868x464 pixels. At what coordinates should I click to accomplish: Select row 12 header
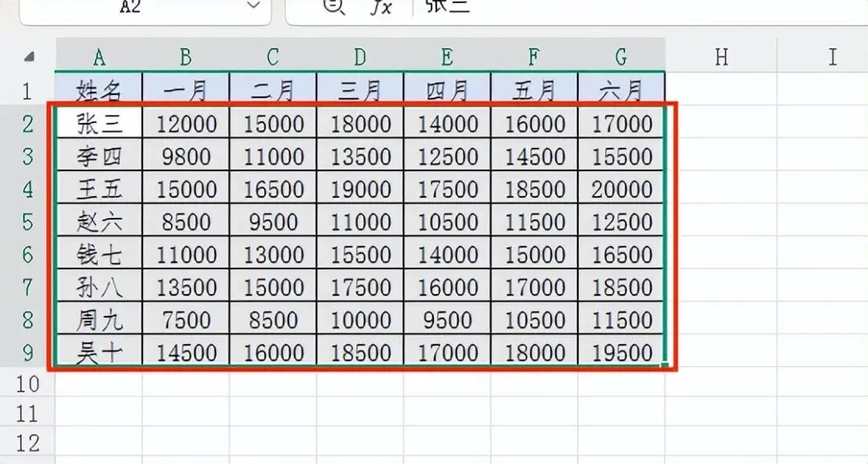pyautogui.click(x=27, y=443)
